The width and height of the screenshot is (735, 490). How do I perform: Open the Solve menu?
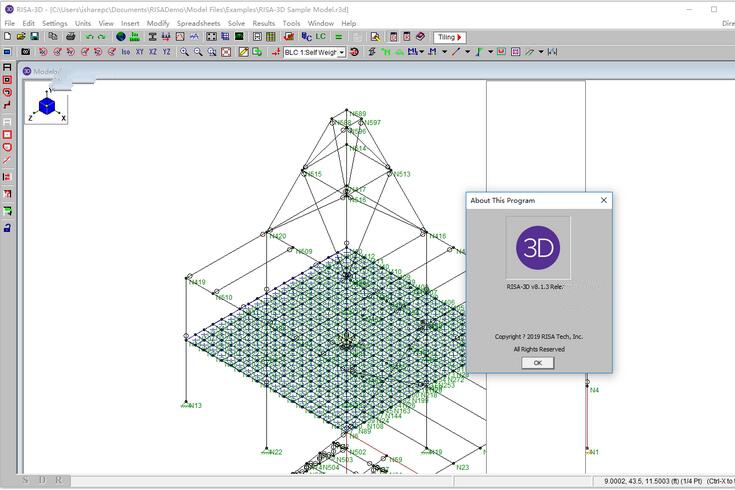[x=236, y=23]
